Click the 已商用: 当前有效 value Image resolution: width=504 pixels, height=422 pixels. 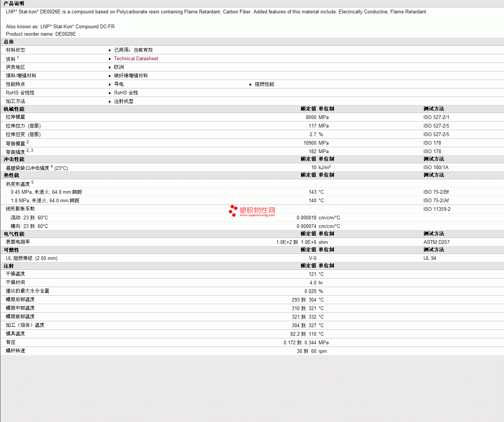pyautogui.click(x=133, y=50)
